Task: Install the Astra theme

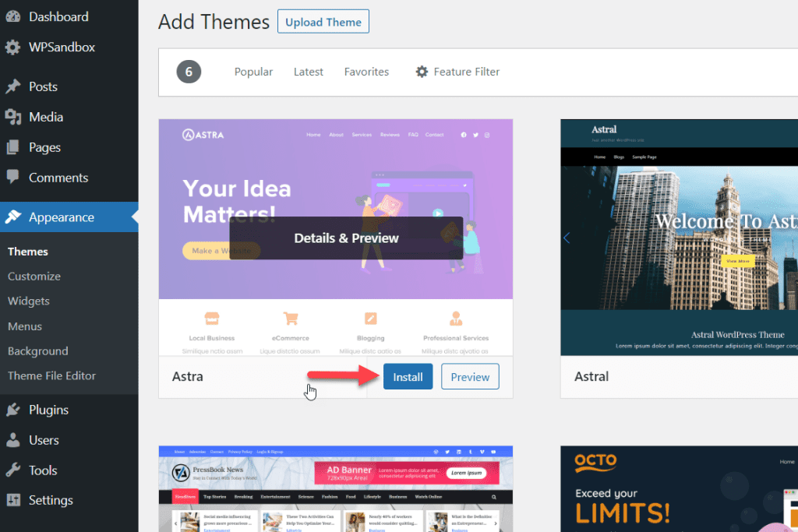Action: tap(408, 377)
